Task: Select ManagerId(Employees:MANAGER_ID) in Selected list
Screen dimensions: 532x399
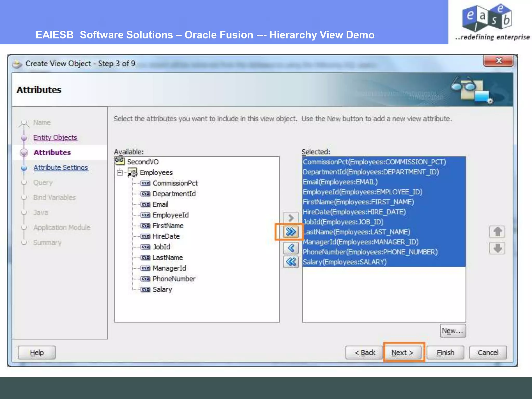Action: 384,242
